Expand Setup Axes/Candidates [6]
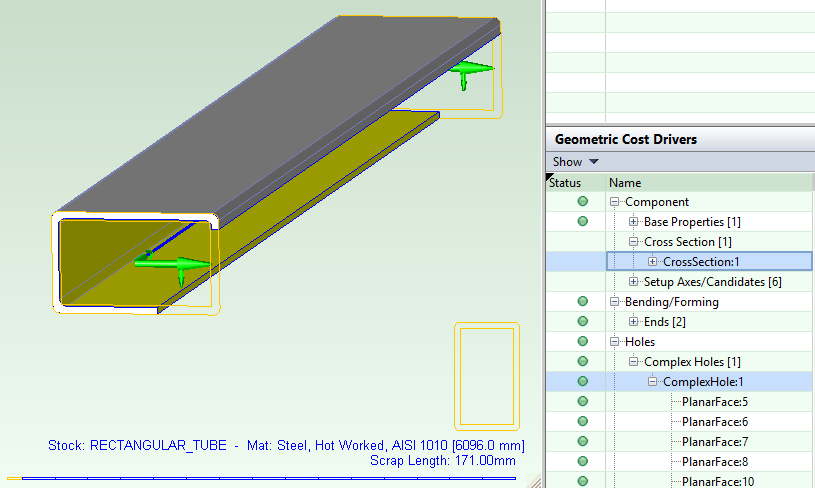Image resolution: width=815 pixels, height=488 pixels. (x=633, y=282)
